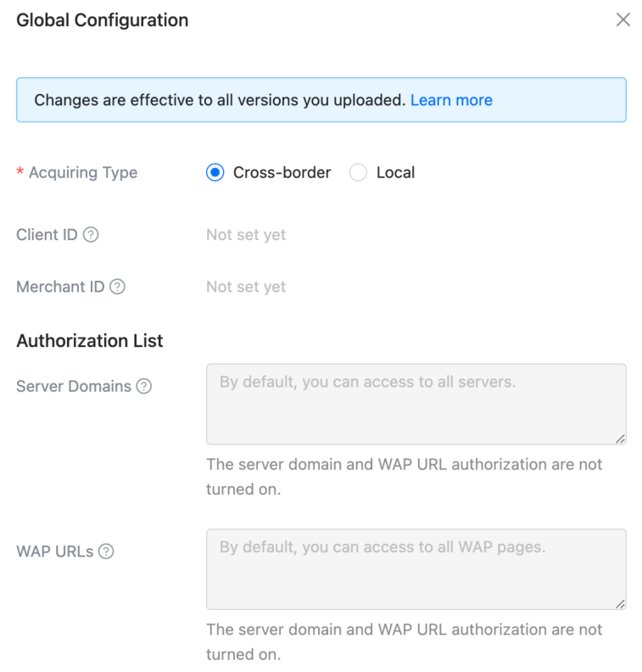This screenshot has width=642, height=672.
Task: Open the Learn more link
Action: [451, 100]
